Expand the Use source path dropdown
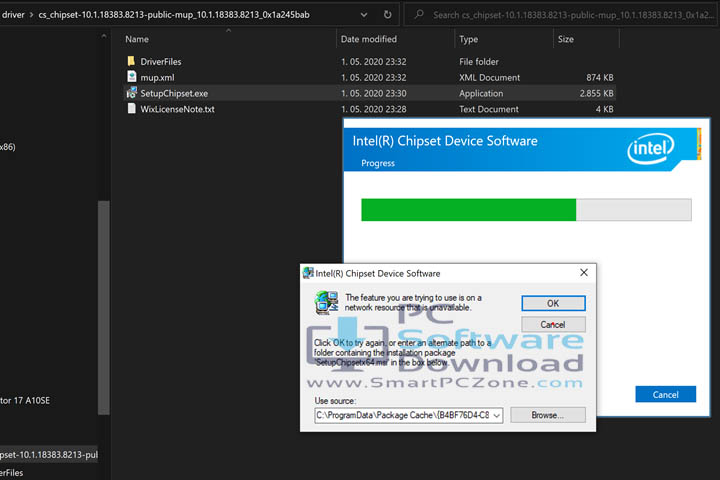This screenshot has width=720, height=480. click(x=496, y=415)
